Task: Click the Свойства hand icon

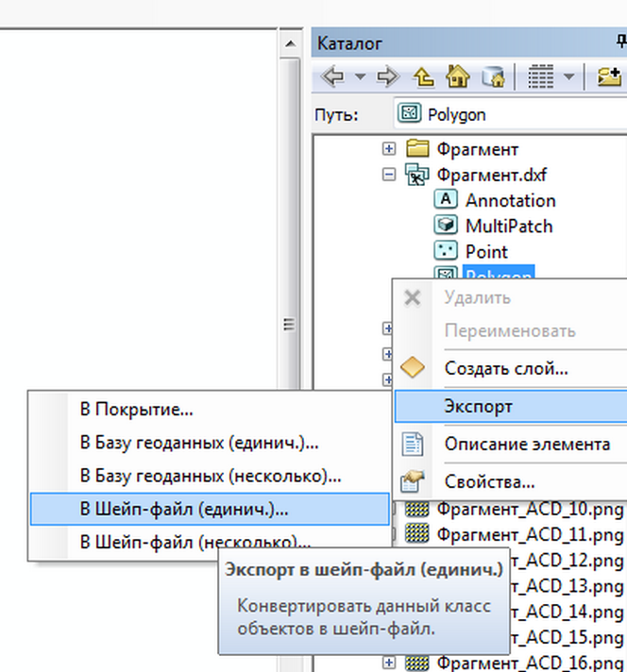Action: 413,480
